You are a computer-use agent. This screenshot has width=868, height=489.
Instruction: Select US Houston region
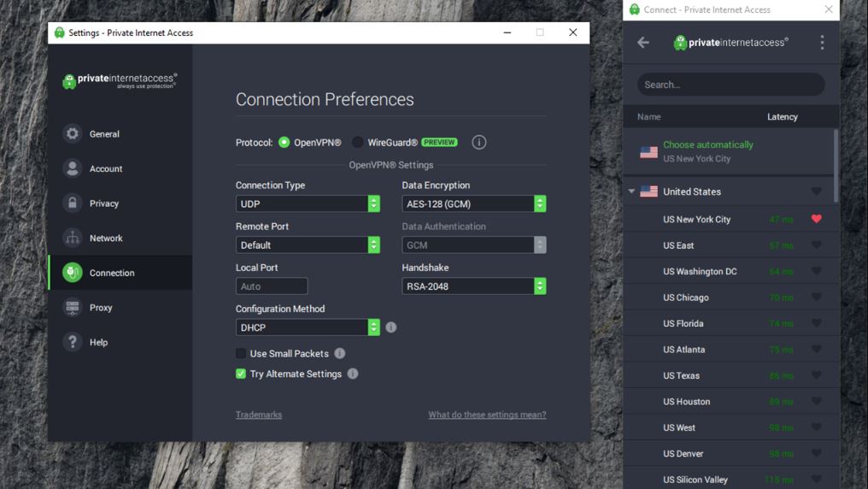tap(729, 402)
